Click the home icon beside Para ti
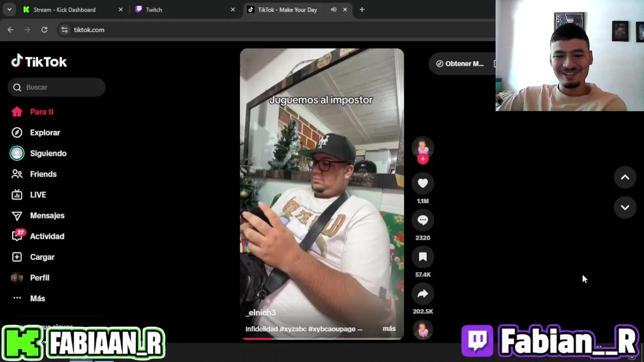This screenshot has width=644, height=362. pyautogui.click(x=17, y=112)
